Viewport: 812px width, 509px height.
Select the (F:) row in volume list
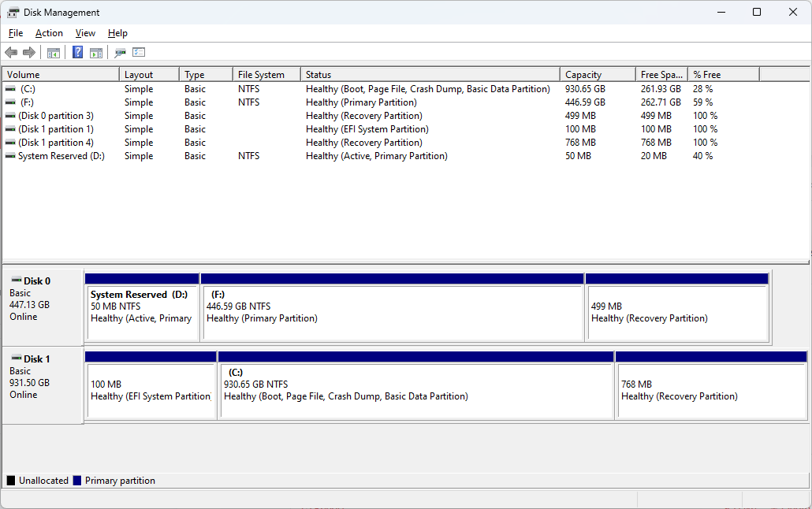(381, 102)
